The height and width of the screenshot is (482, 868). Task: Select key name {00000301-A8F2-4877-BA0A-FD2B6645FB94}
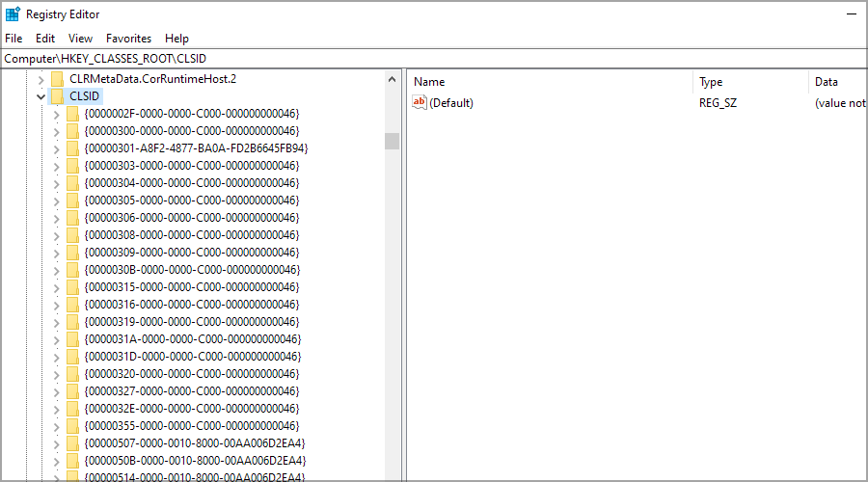coord(196,148)
